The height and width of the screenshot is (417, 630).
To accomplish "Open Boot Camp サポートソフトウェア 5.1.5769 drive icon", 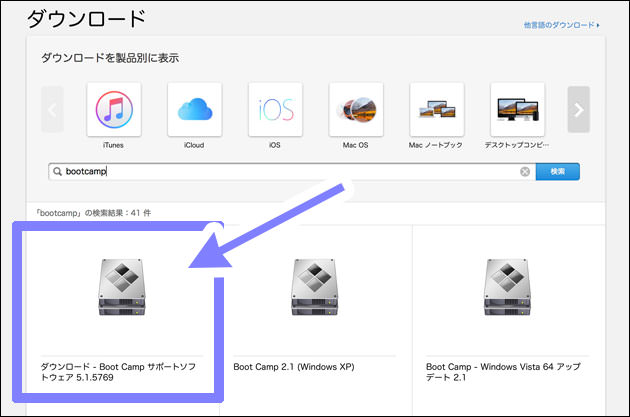I will 122,287.
